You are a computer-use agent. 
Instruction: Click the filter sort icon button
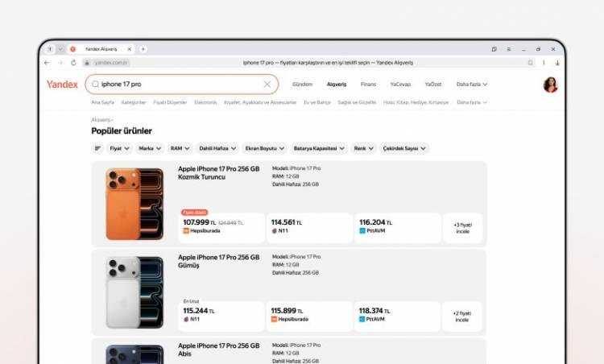pos(98,148)
